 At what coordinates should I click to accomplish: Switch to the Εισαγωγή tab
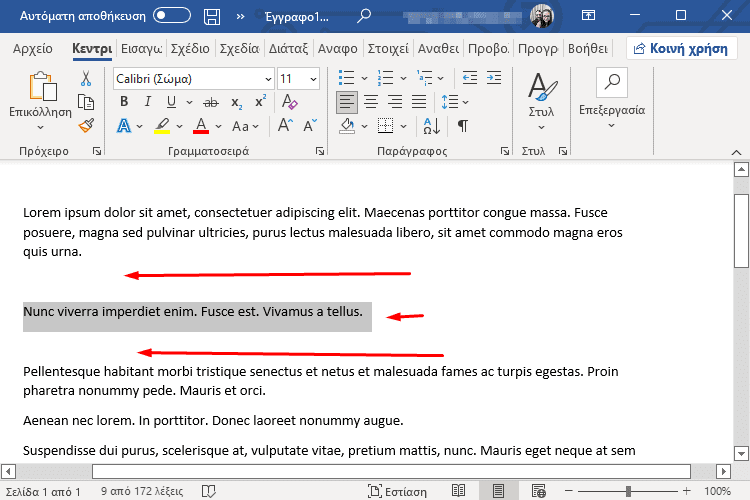pyautogui.click(x=142, y=49)
